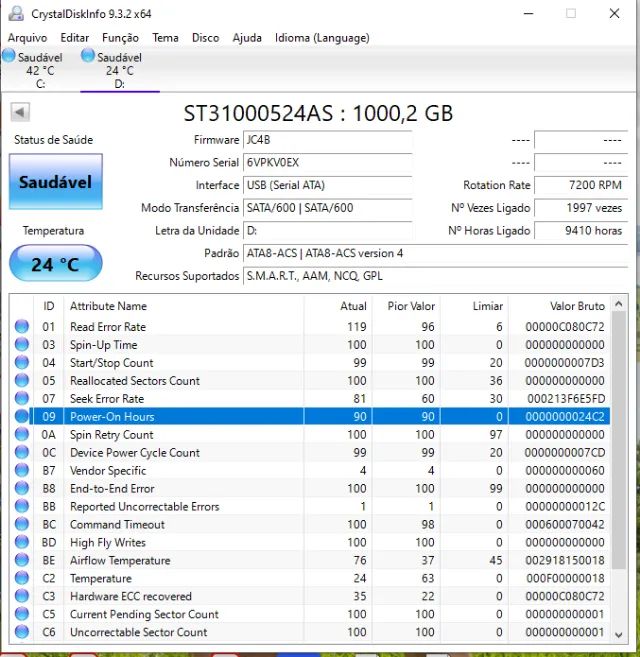Viewport: 640px width, 657px height.
Task: Click raw value 000213F6E5FD of Seek Error Rate
Action: tap(566, 399)
